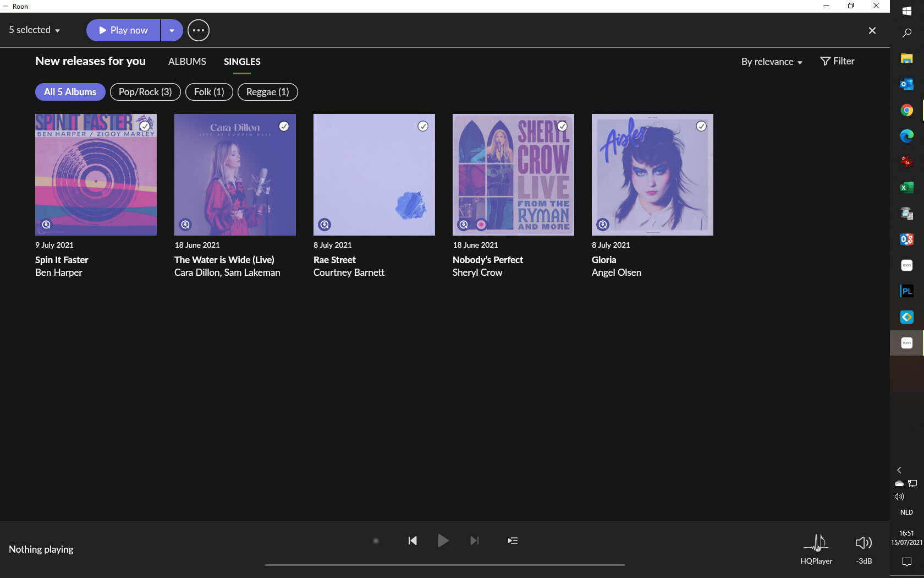Open the Spin It Faster title link

tap(62, 260)
